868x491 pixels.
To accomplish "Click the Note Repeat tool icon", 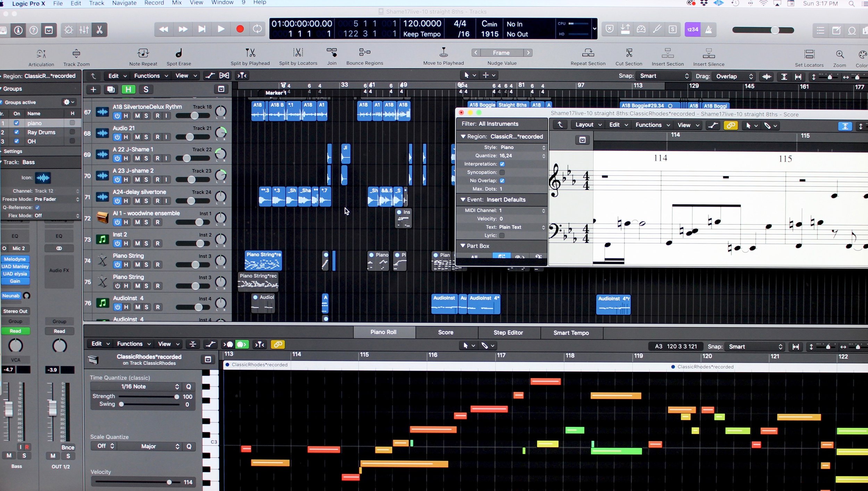I will click(x=143, y=53).
